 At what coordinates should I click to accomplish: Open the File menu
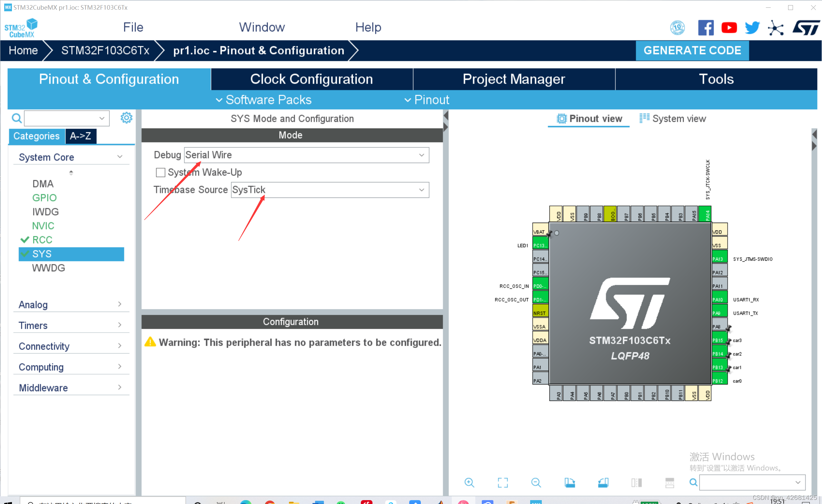(x=133, y=27)
